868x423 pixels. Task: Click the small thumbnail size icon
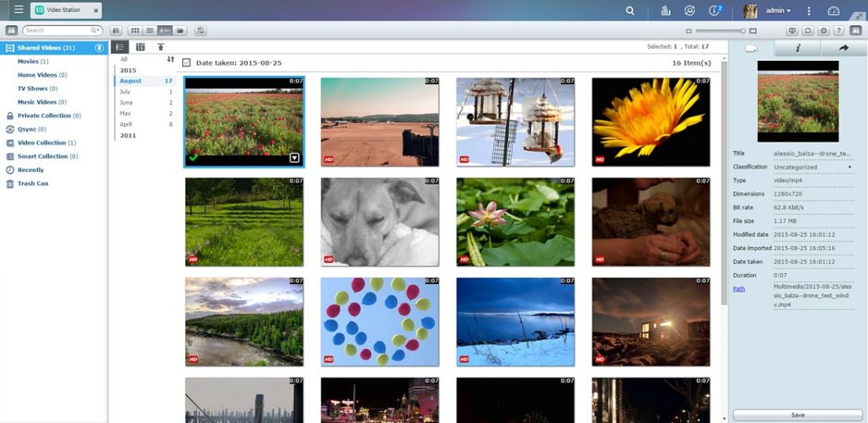689,31
